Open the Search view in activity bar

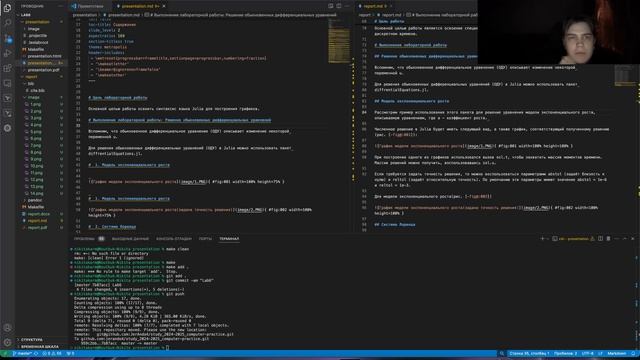tap(7, 22)
